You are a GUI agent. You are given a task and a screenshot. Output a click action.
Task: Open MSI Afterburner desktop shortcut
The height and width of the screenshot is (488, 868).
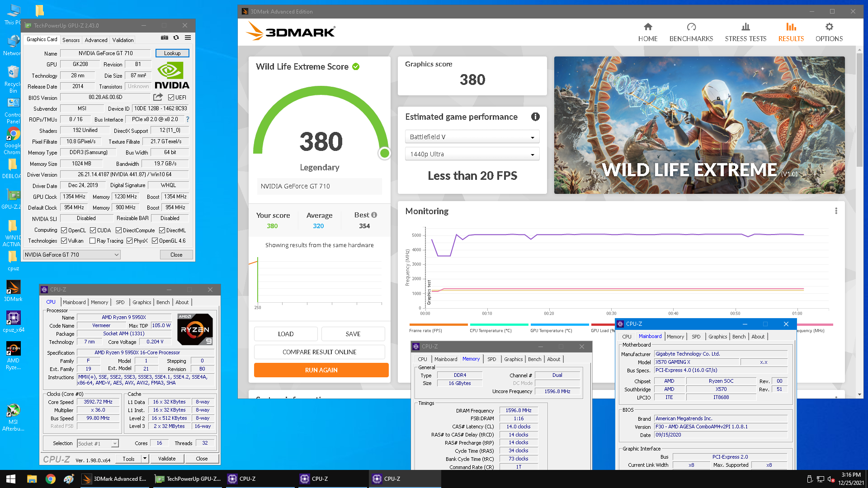[13, 418]
